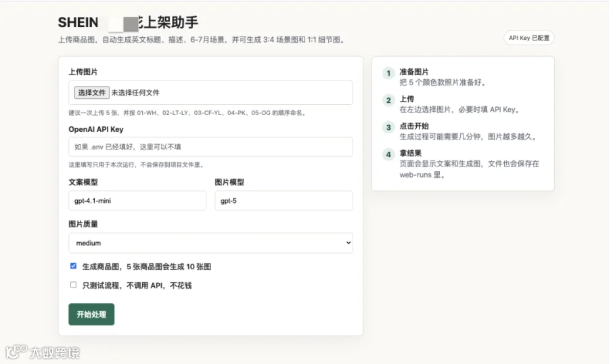Click the 拿结果 step heading

(410, 153)
